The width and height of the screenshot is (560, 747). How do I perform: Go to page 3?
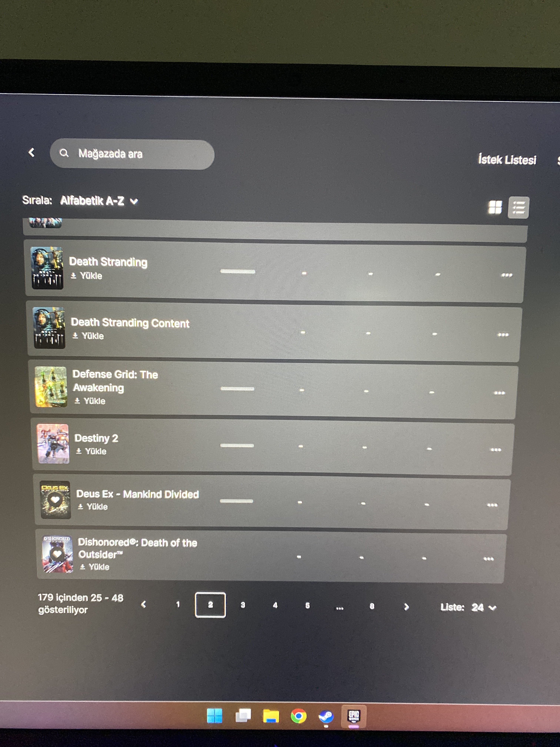(243, 605)
